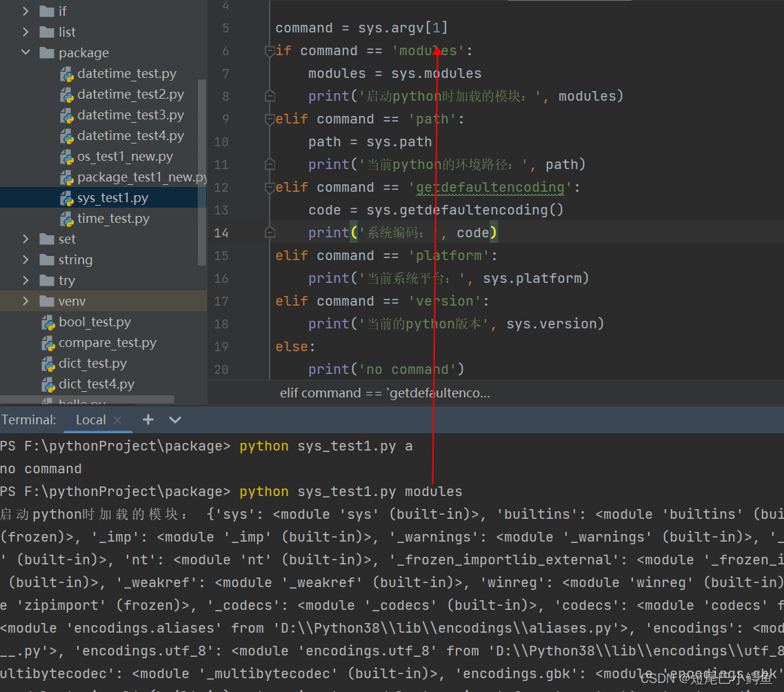The height and width of the screenshot is (692, 784).
Task: Open the terminal options dropdown chevron
Action: click(x=175, y=419)
